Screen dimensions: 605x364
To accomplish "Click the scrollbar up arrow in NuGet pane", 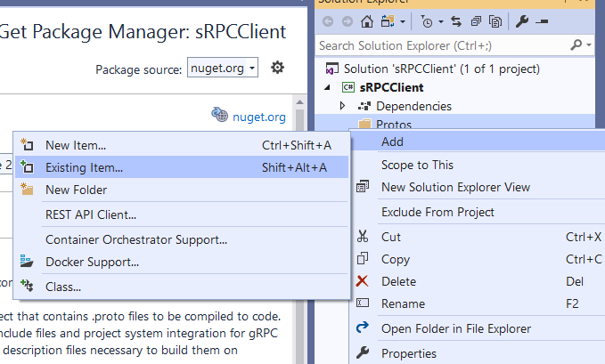I will [x=299, y=102].
